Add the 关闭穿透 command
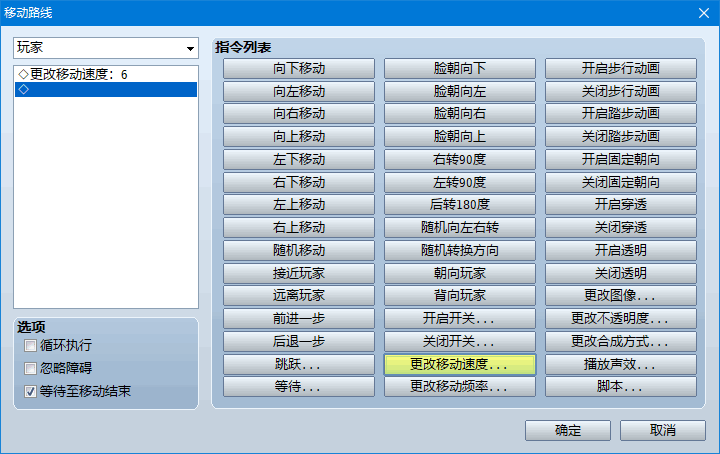Screen dimensions: 720x454 click(621, 228)
